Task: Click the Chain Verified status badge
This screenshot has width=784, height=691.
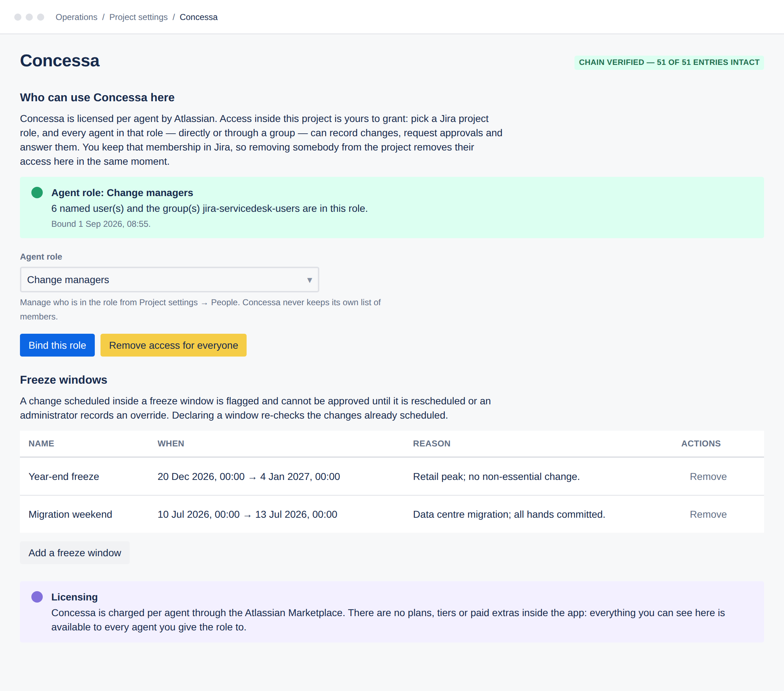Action: [x=669, y=62]
